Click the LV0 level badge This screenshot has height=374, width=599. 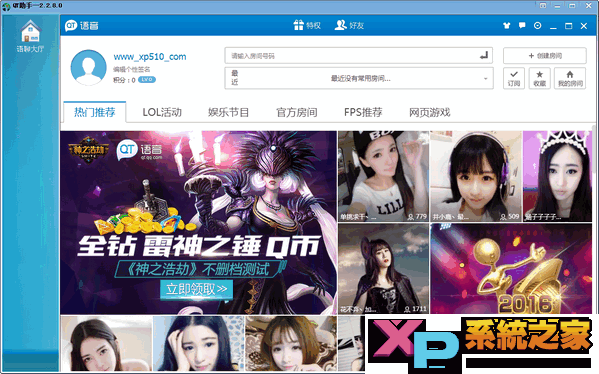(147, 79)
